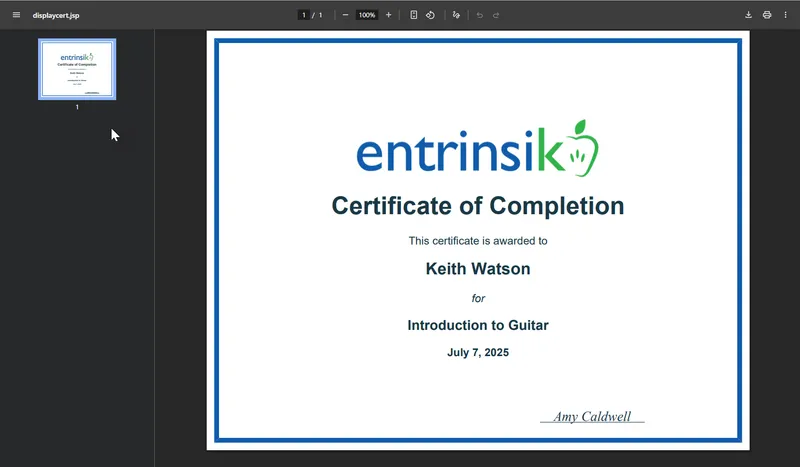This screenshot has height=467, width=800.
Task: Rotate the document counterclockwise
Action: (431, 15)
